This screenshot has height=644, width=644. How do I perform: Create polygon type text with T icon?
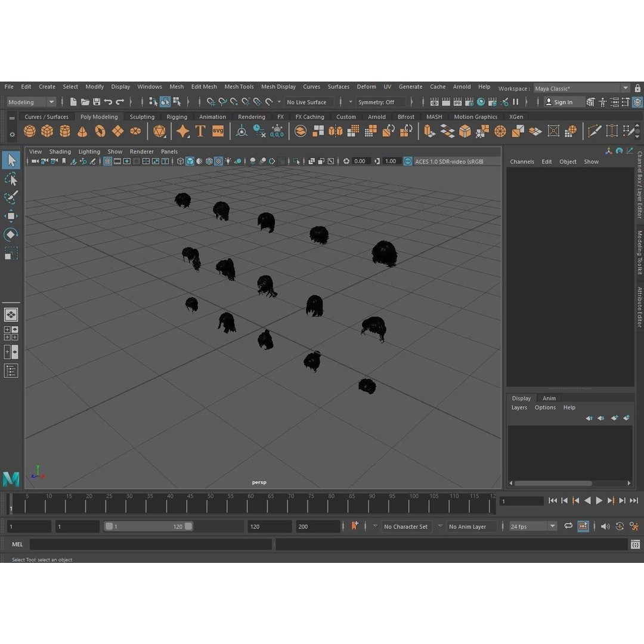click(x=200, y=131)
